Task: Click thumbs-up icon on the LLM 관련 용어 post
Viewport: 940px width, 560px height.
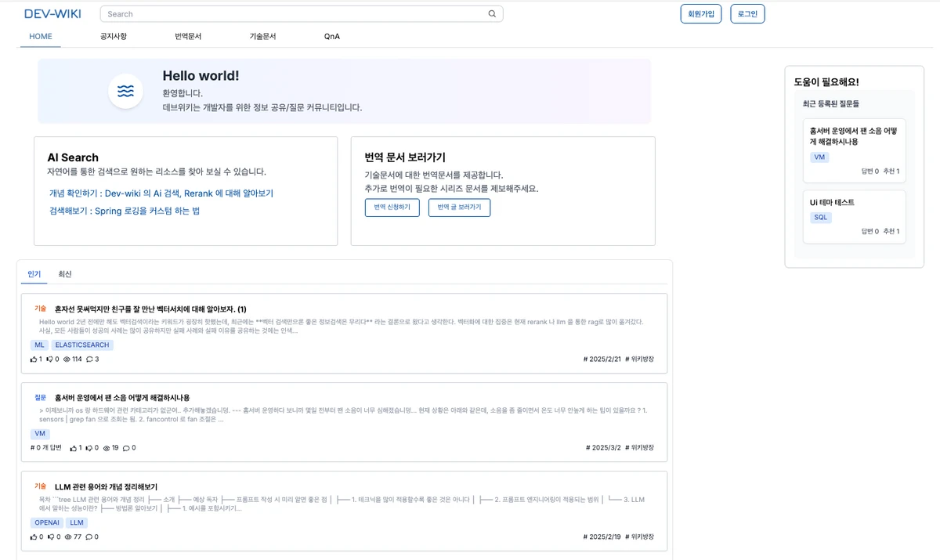Action: point(34,537)
